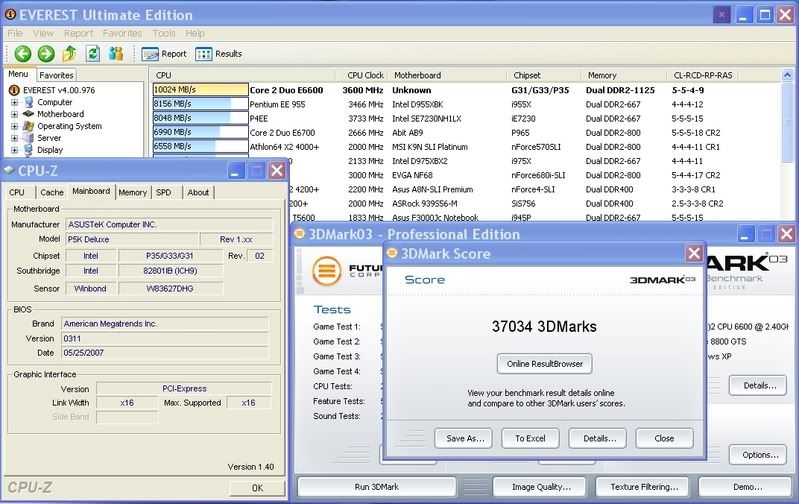Open the Tools menu in EVEREST

click(164, 33)
